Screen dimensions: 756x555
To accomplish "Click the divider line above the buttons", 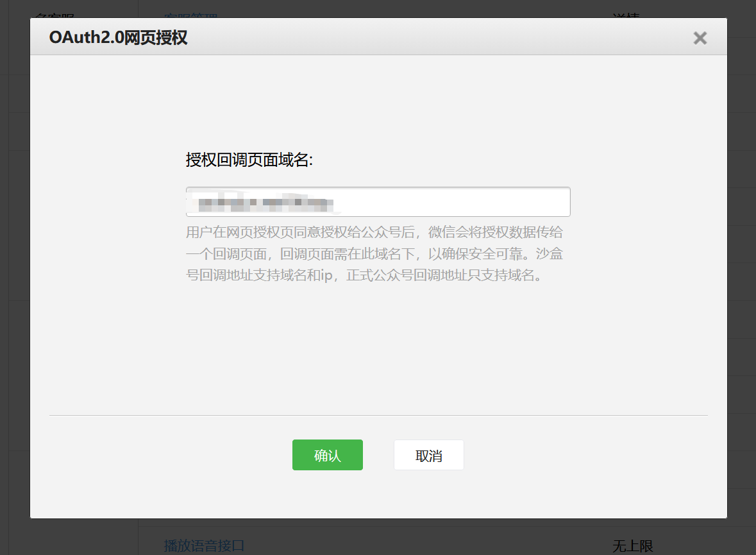I will (378, 414).
